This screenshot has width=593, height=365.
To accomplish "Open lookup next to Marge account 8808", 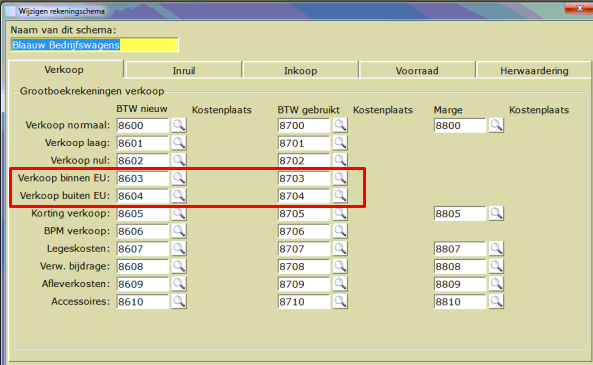I will (496, 266).
